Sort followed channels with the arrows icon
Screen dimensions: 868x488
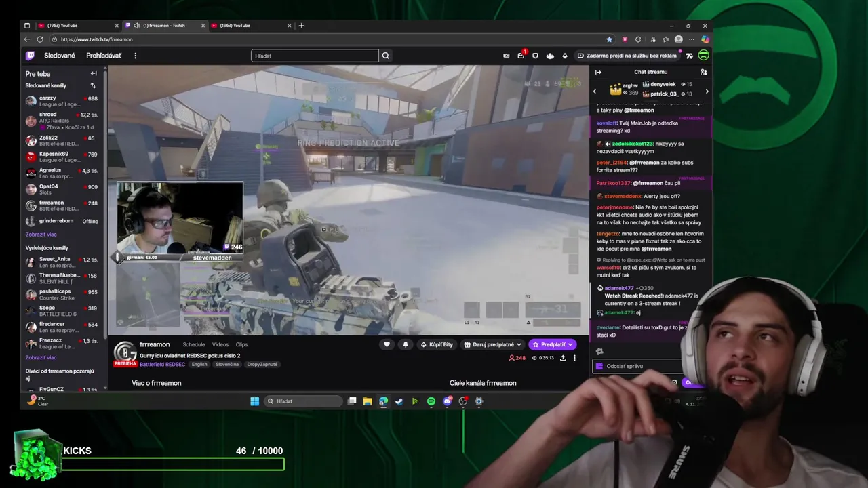coord(93,85)
